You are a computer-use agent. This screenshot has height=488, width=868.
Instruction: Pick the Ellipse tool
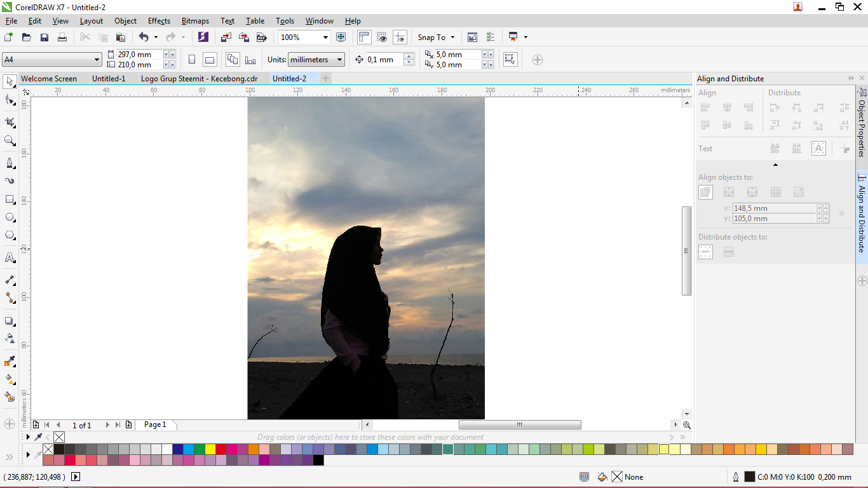(x=10, y=217)
